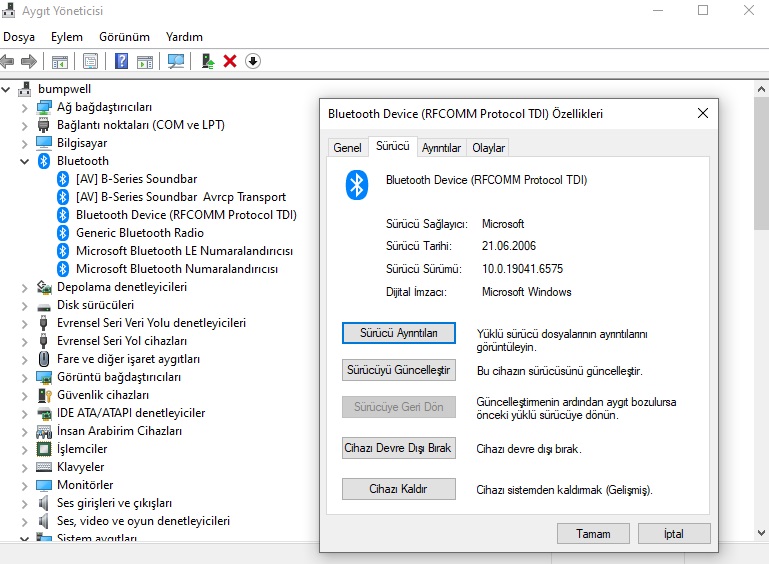
Task: Click the Sürücü Ayrıntıları button
Action: [399, 333]
